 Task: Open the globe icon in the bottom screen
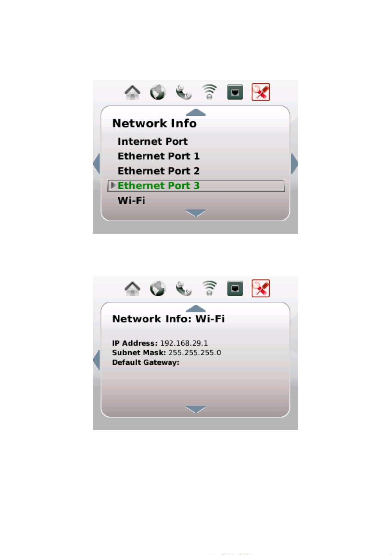(x=158, y=289)
